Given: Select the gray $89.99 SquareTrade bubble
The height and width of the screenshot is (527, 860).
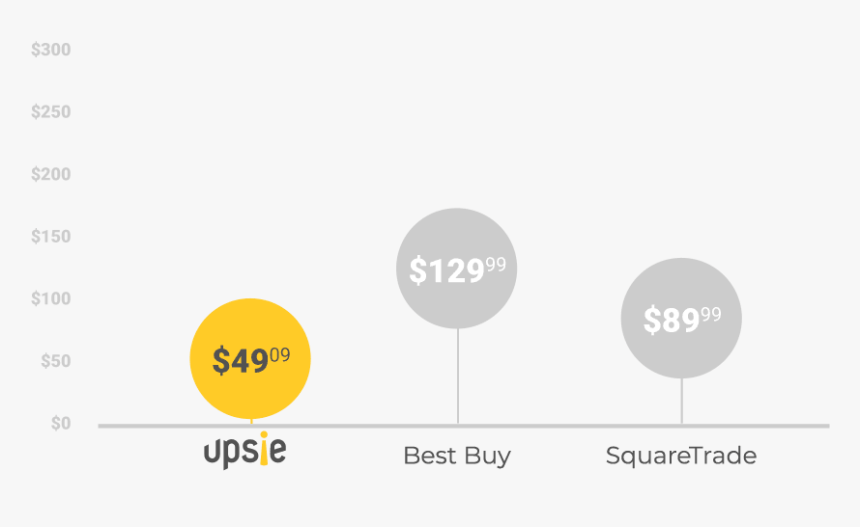Looking at the screenshot, I should (681, 318).
